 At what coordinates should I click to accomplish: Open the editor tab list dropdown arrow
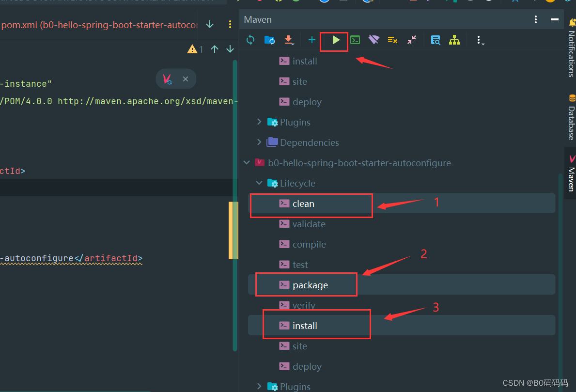coord(210,24)
